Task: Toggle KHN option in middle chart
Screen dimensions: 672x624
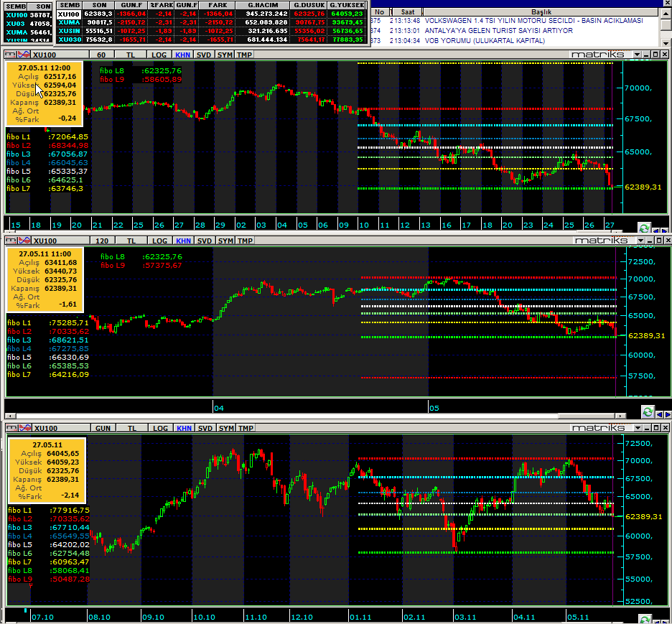Action: (x=183, y=241)
